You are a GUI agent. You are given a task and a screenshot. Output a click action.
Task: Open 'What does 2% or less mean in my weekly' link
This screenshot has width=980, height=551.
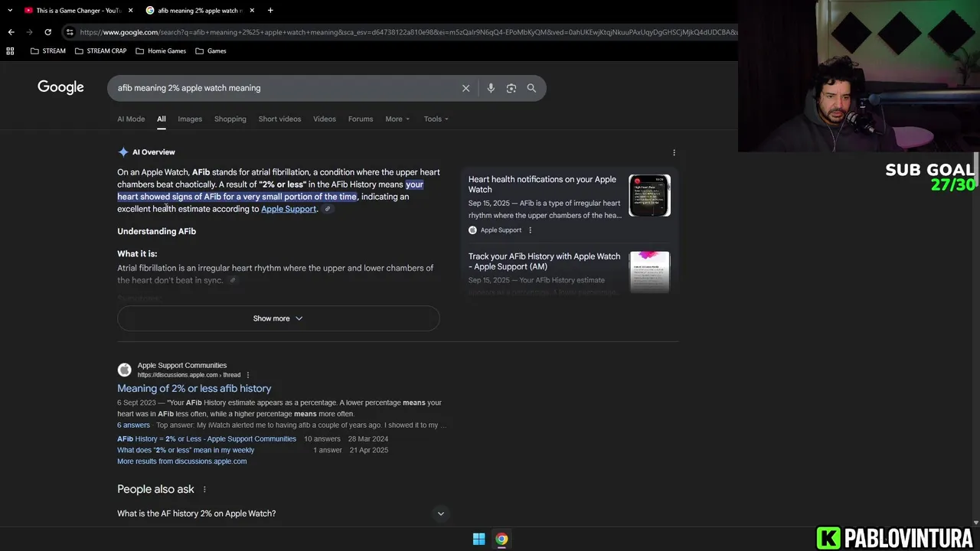185,451
